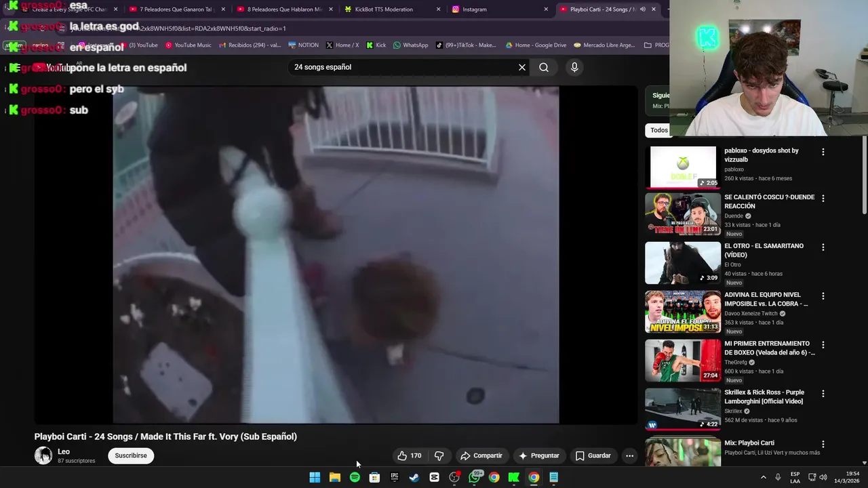The image size is (868, 488).
Task: Start voice search with the microphone icon
Action: [574, 67]
